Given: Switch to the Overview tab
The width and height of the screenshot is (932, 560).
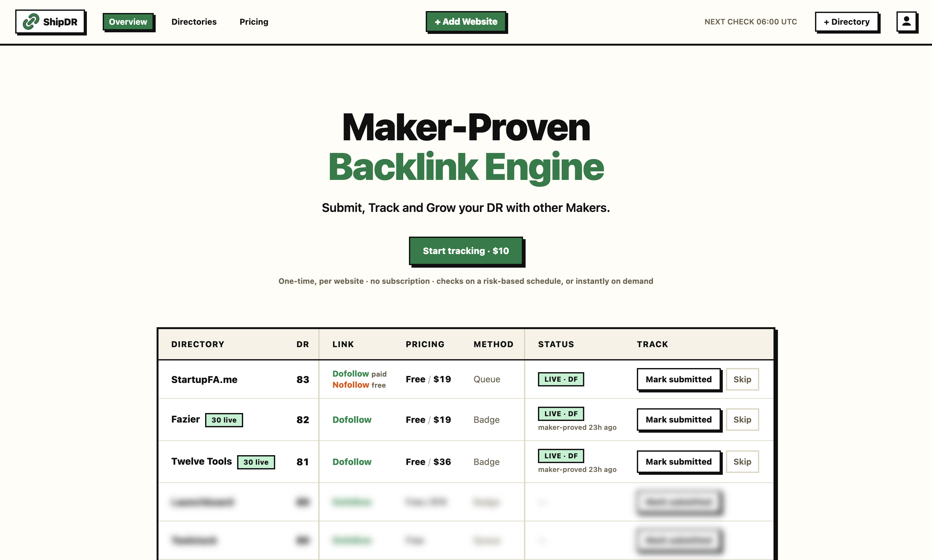Looking at the screenshot, I should pyautogui.click(x=128, y=22).
